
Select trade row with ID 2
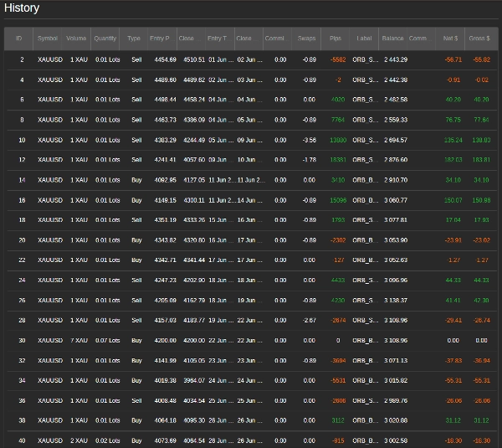click(251, 60)
